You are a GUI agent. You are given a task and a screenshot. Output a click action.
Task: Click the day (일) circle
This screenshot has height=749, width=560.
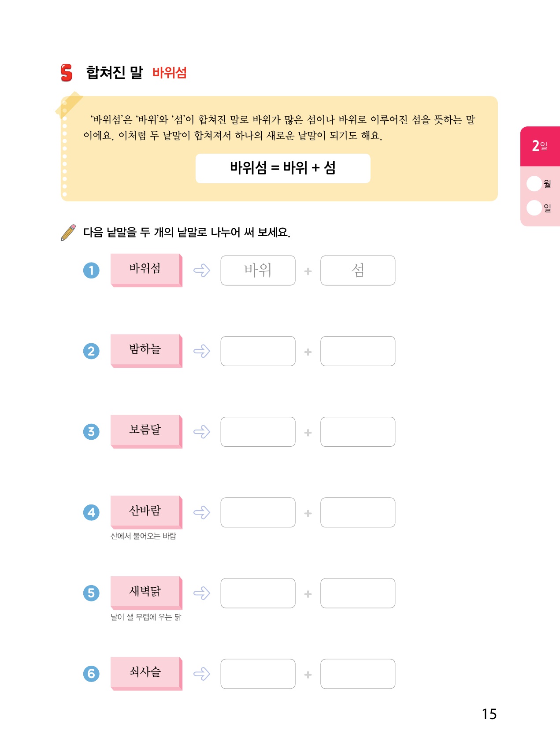pyautogui.click(x=534, y=208)
